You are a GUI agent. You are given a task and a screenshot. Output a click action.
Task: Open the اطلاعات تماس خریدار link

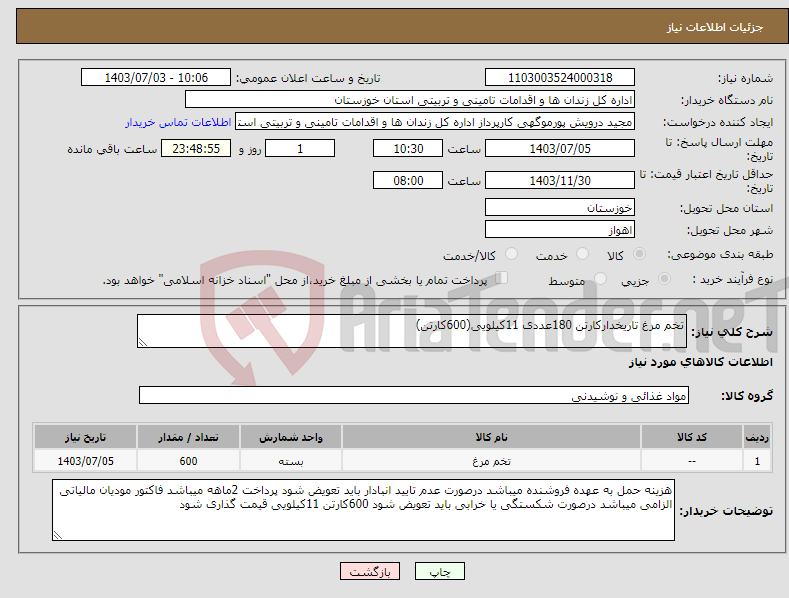point(178,122)
